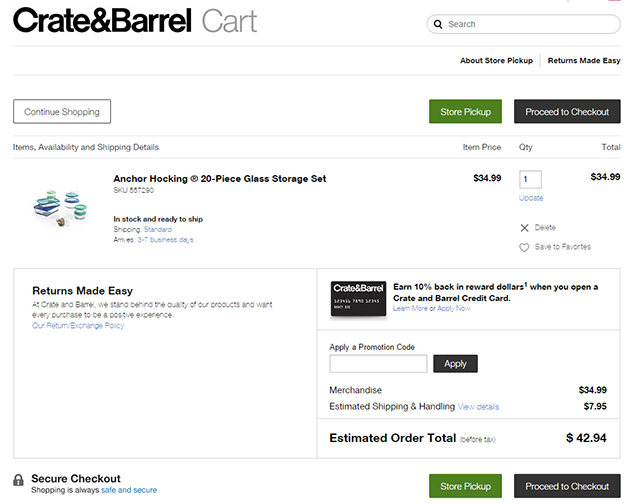Click the Delete item link text
Image resolution: width=640 pixels, height=504 pixels.
[x=545, y=227]
